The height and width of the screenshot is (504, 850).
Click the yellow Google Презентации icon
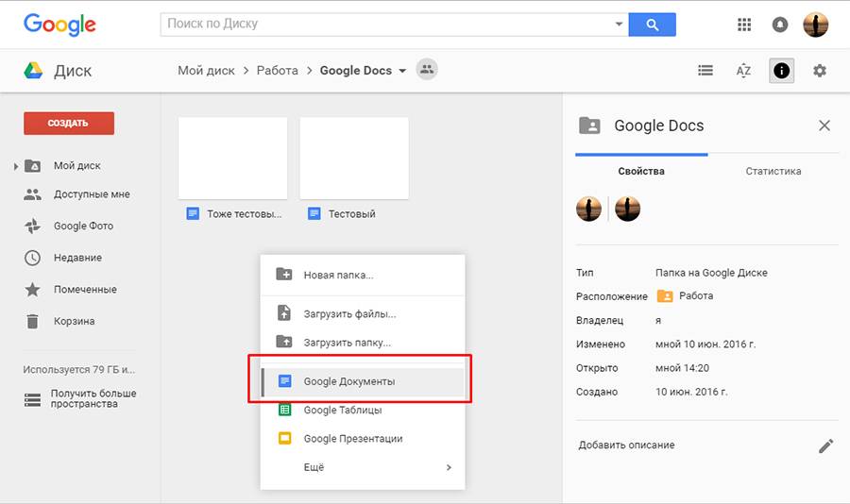pos(284,438)
